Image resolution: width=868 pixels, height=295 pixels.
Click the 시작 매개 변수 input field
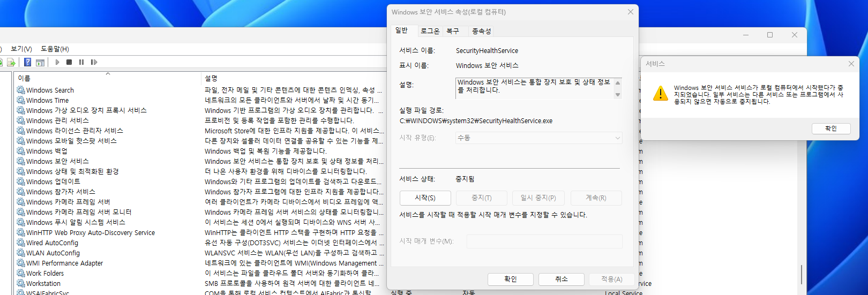(544, 241)
